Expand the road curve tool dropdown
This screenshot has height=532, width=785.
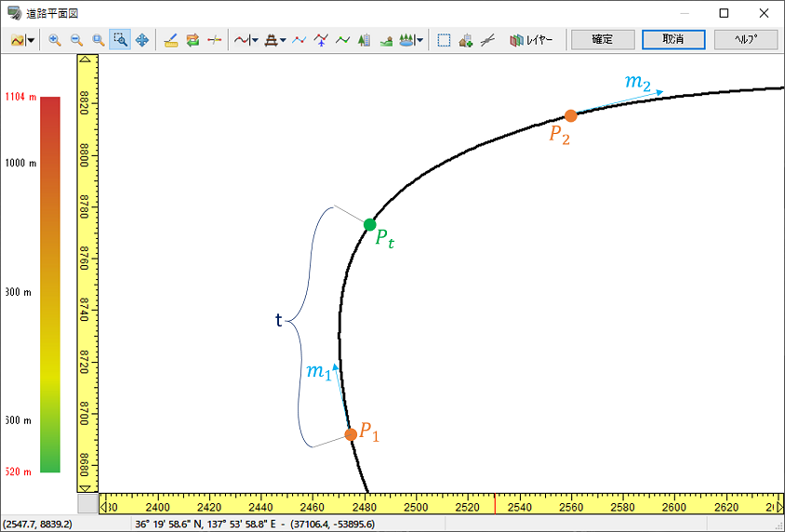tap(255, 40)
